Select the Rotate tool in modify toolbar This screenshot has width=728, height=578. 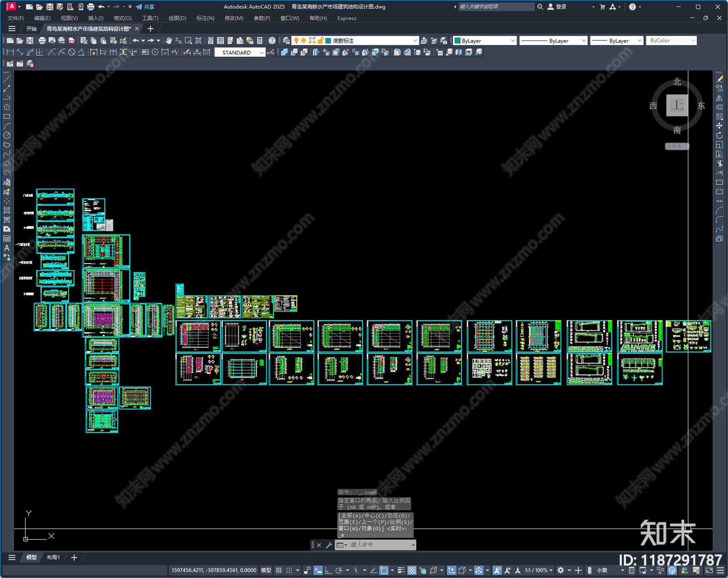pos(719,135)
